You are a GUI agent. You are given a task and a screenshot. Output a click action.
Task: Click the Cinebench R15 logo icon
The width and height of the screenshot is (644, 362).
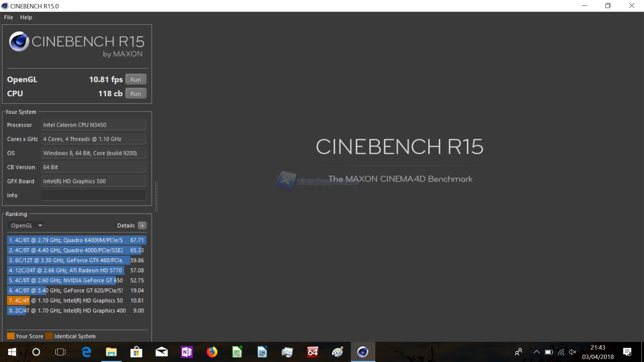coord(18,41)
